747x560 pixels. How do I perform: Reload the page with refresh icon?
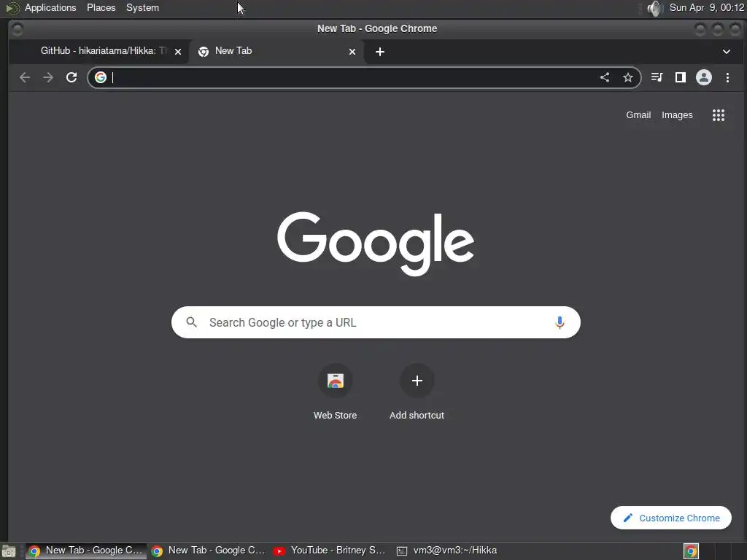71,77
